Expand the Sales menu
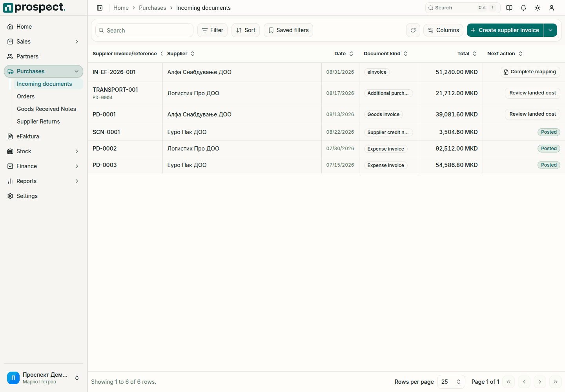This screenshot has width=565, height=392. click(x=44, y=42)
